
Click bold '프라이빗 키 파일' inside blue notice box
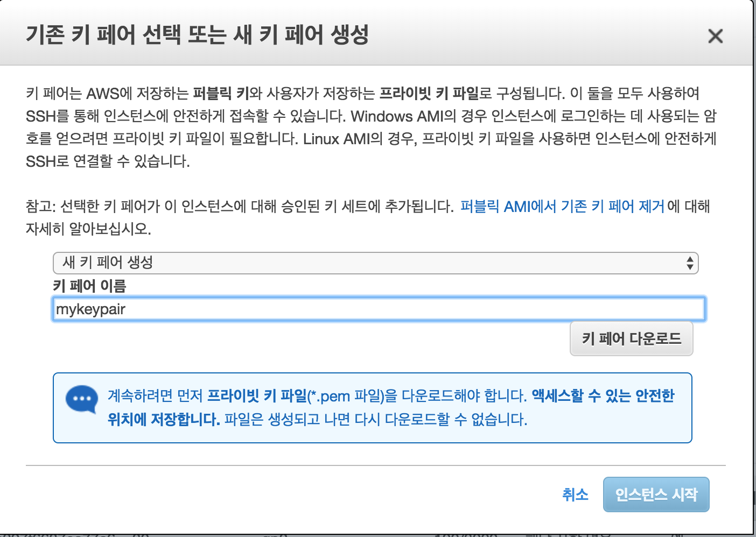[x=257, y=396]
